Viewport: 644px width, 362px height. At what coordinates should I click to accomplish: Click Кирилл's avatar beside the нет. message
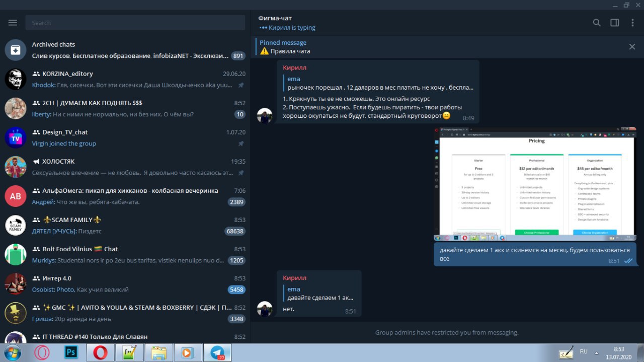(x=265, y=309)
